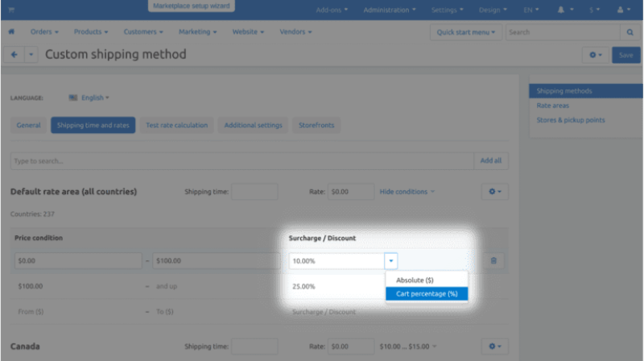Open gear menu for Default rate area

[x=494, y=192]
